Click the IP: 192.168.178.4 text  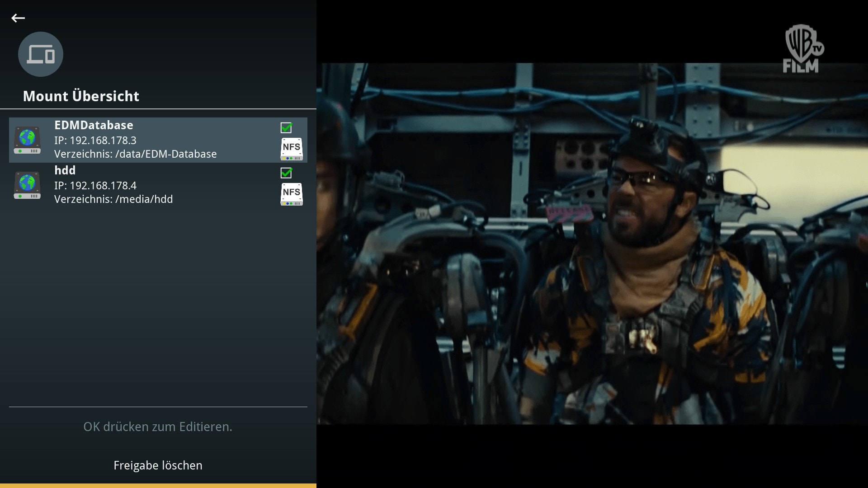[95, 186]
